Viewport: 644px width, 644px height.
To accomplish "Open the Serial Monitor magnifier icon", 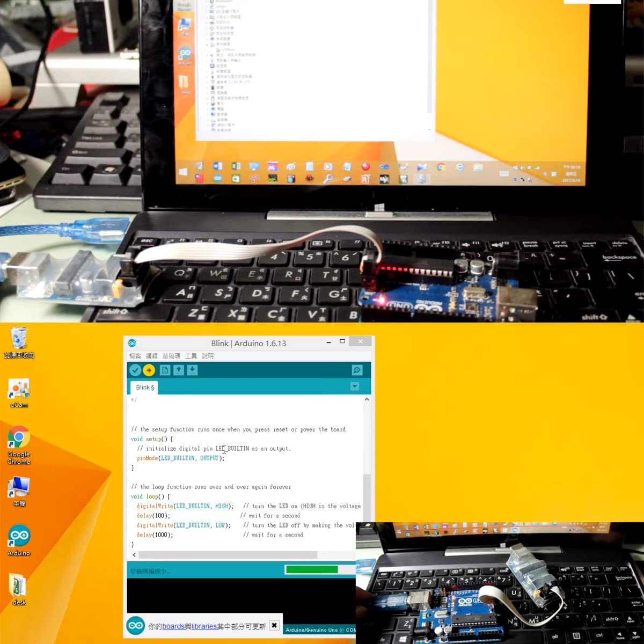I will point(357,370).
